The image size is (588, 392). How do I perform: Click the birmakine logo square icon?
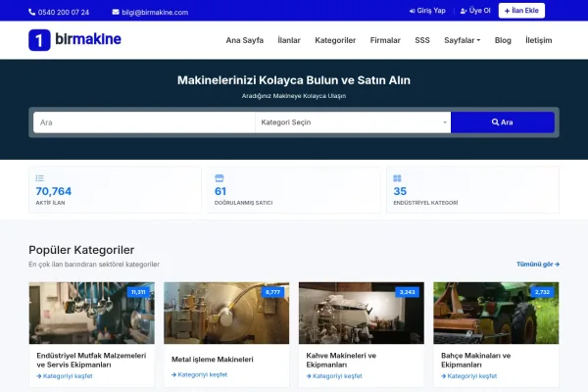39,40
